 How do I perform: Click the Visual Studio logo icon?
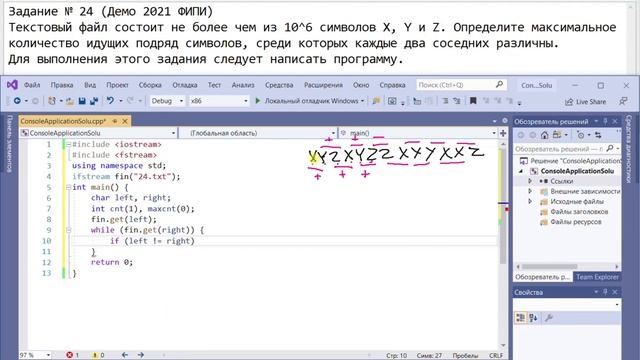click(12, 85)
